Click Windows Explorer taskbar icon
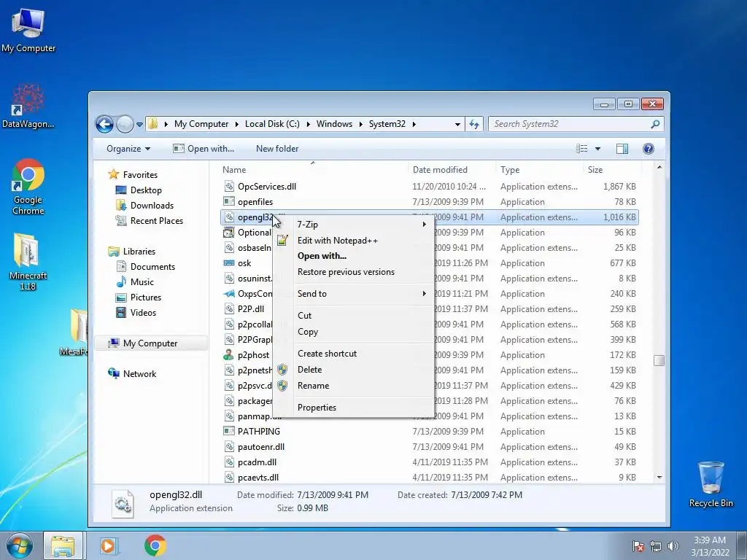Screen dimensions: 747x560 (63, 545)
